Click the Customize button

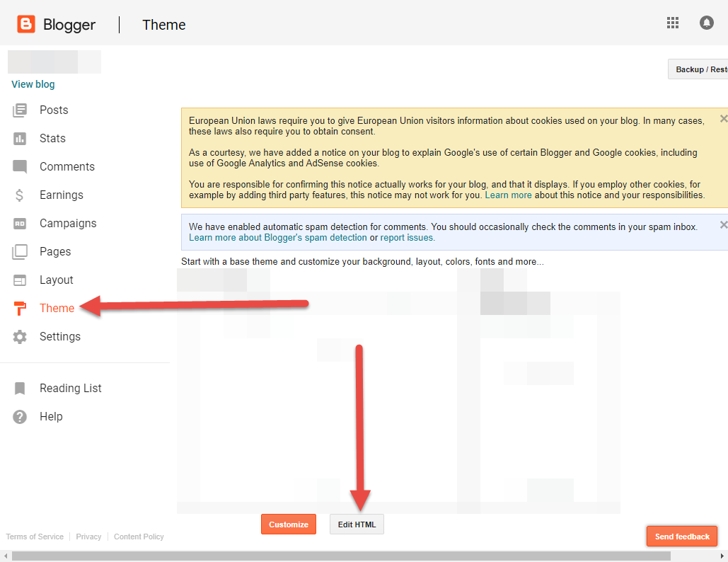click(x=289, y=524)
